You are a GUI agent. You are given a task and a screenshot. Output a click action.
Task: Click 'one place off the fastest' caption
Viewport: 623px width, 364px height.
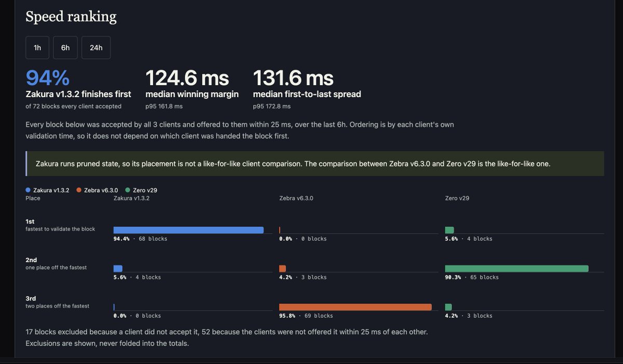56,267
